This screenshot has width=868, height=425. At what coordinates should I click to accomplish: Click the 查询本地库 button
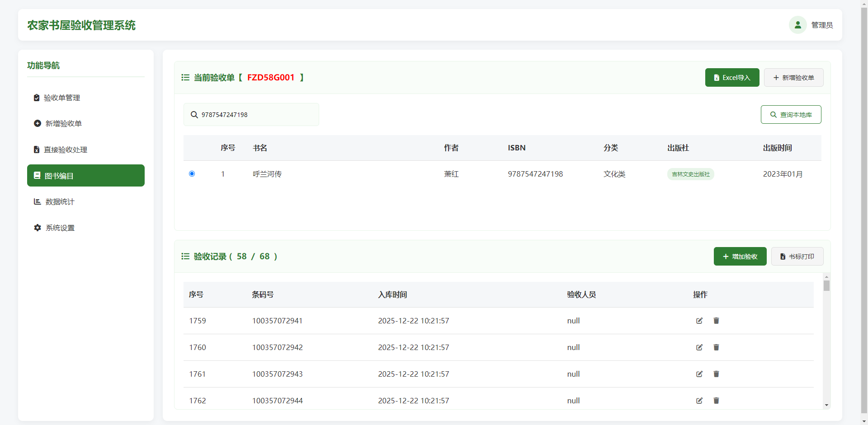point(791,115)
